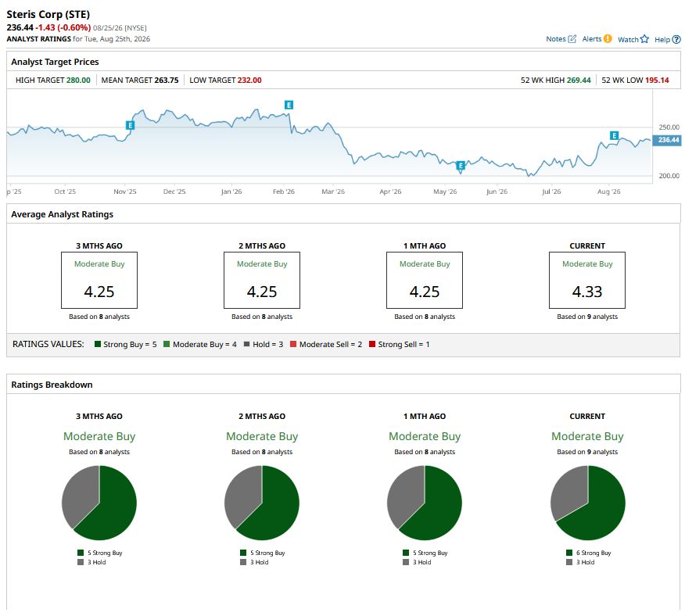Click the CURRENT ratings pie chart
This screenshot has height=616, width=685.
587,503
